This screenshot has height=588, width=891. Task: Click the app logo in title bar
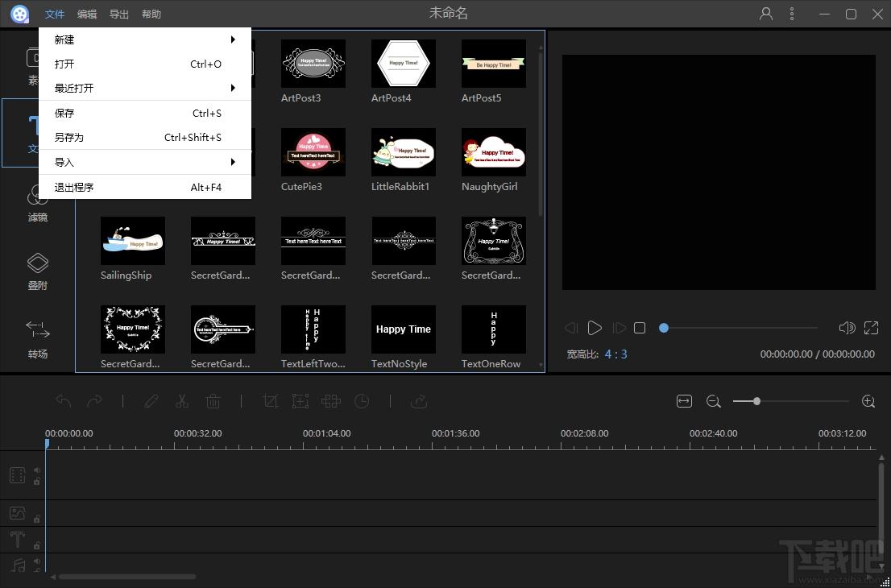(20, 14)
